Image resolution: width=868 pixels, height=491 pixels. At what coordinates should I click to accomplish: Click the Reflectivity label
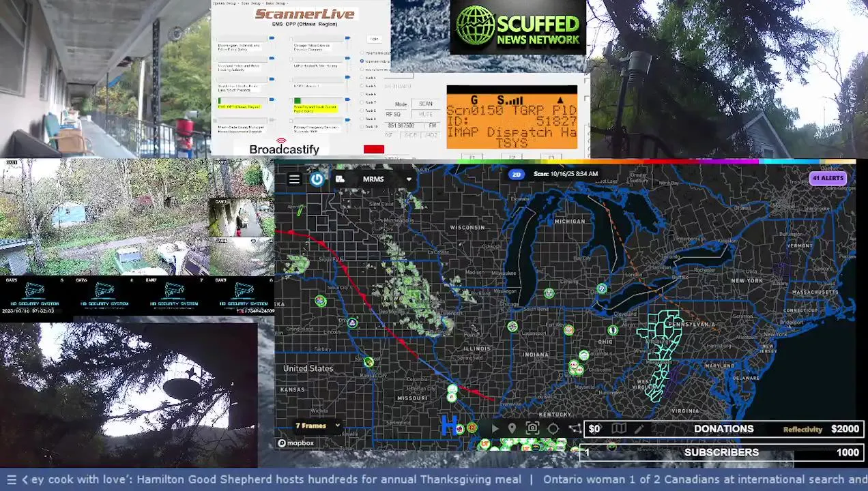[x=802, y=430]
